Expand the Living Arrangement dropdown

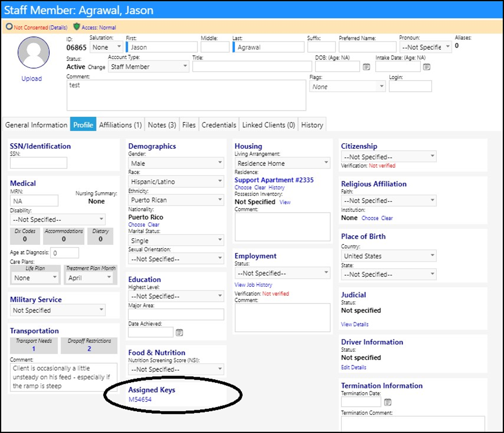(282, 163)
